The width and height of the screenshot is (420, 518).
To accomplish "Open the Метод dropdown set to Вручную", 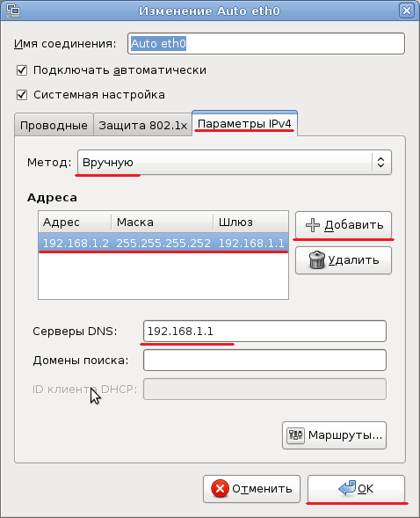I will [x=235, y=162].
